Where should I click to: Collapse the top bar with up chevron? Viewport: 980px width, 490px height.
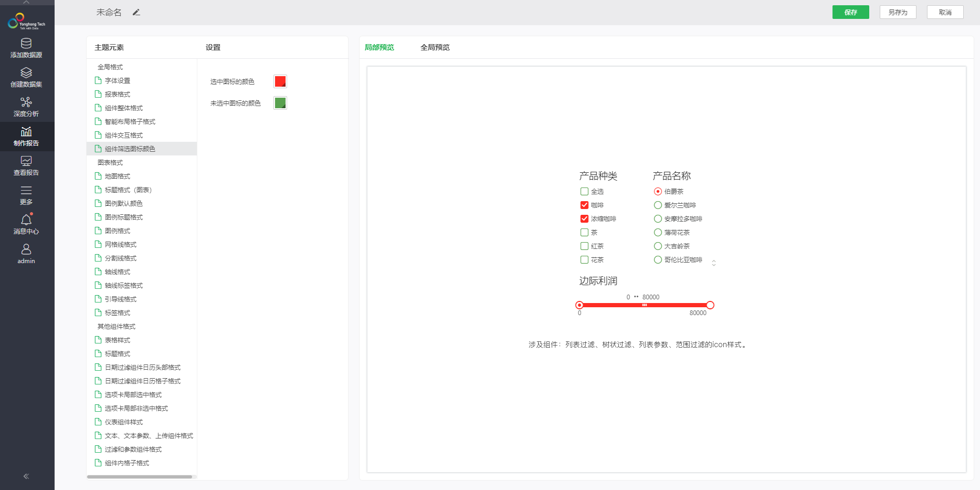tap(26, 3)
